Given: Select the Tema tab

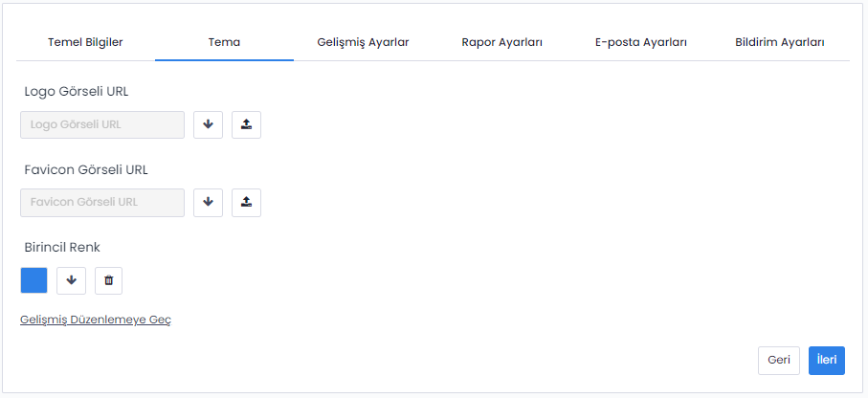Looking at the screenshot, I should point(224,43).
